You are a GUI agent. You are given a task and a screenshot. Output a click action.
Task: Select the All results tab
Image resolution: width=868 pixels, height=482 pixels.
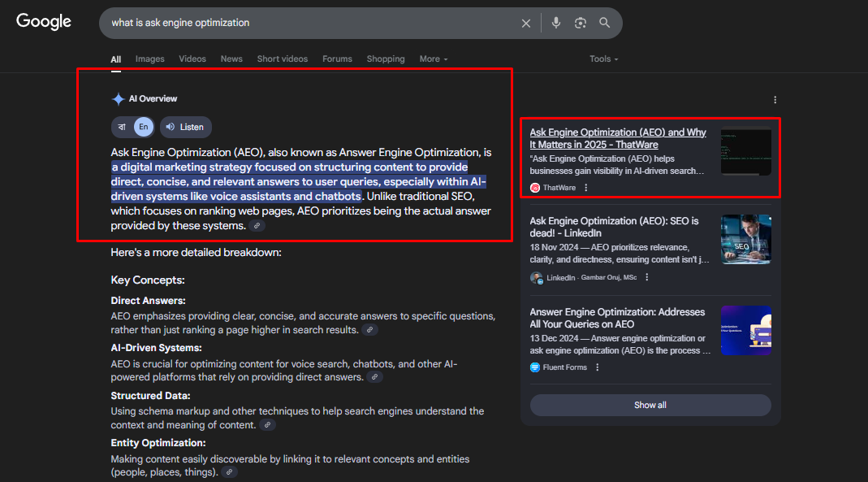coord(115,59)
